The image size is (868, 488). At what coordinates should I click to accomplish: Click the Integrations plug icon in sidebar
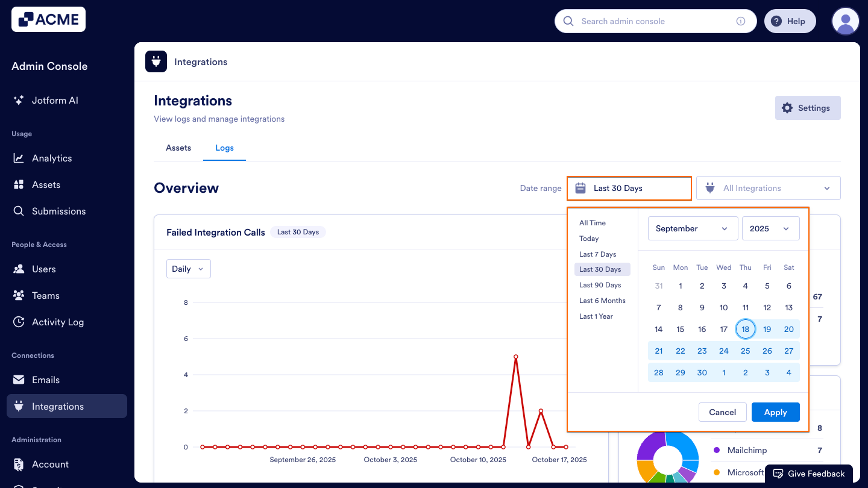point(19,406)
